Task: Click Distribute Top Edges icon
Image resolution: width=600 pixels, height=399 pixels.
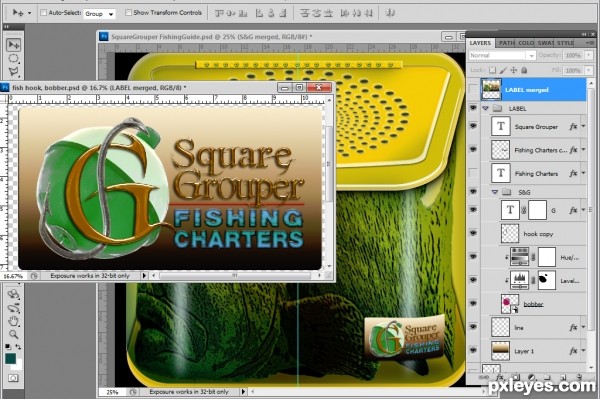Action: (305, 13)
